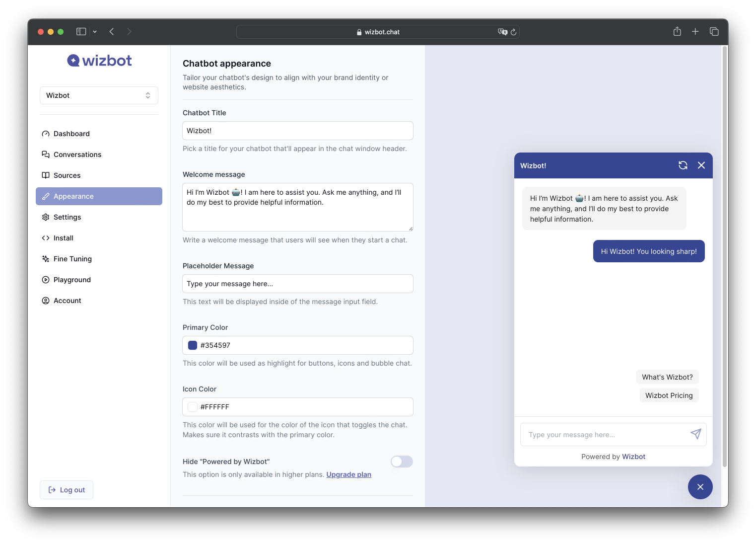Click the "Hi Wizbot! You looking sharp!" bubble

(x=649, y=251)
